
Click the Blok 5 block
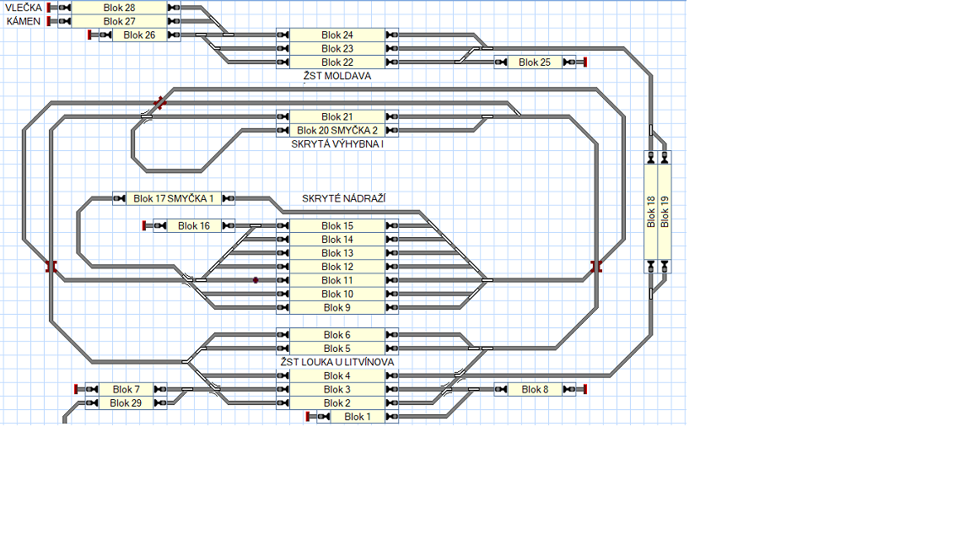337,348
